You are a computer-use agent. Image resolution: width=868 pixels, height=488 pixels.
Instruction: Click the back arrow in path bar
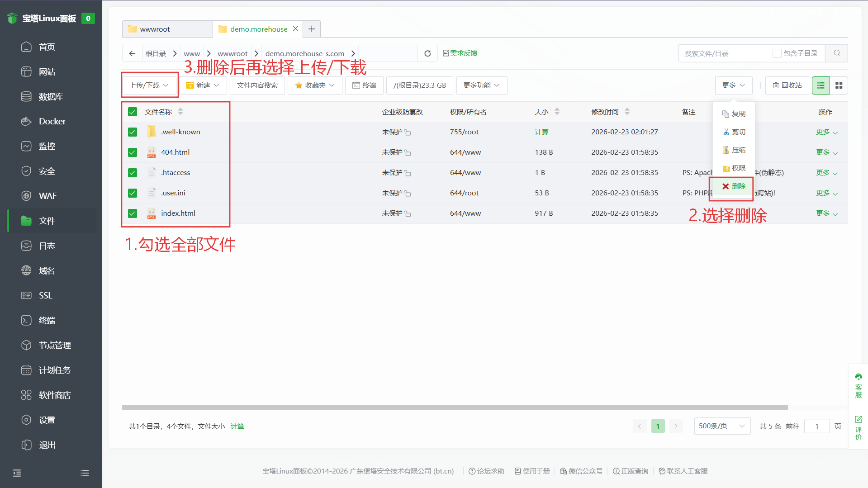[x=132, y=53]
